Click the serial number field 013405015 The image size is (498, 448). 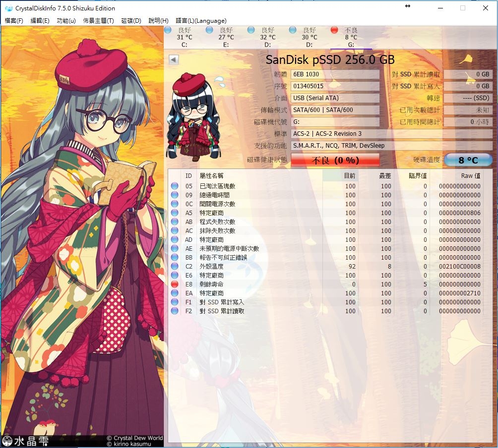[x=335, y=86]
